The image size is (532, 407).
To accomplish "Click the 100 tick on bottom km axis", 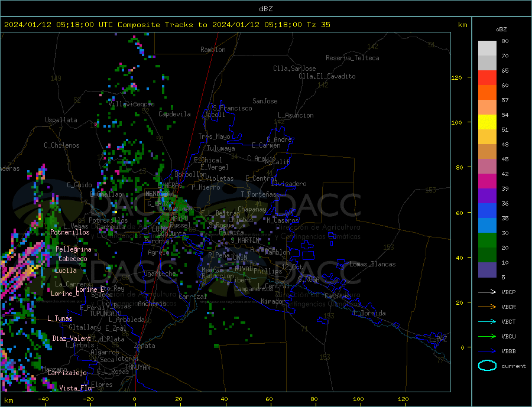I will pyautogui.click(x=359, y=399).
